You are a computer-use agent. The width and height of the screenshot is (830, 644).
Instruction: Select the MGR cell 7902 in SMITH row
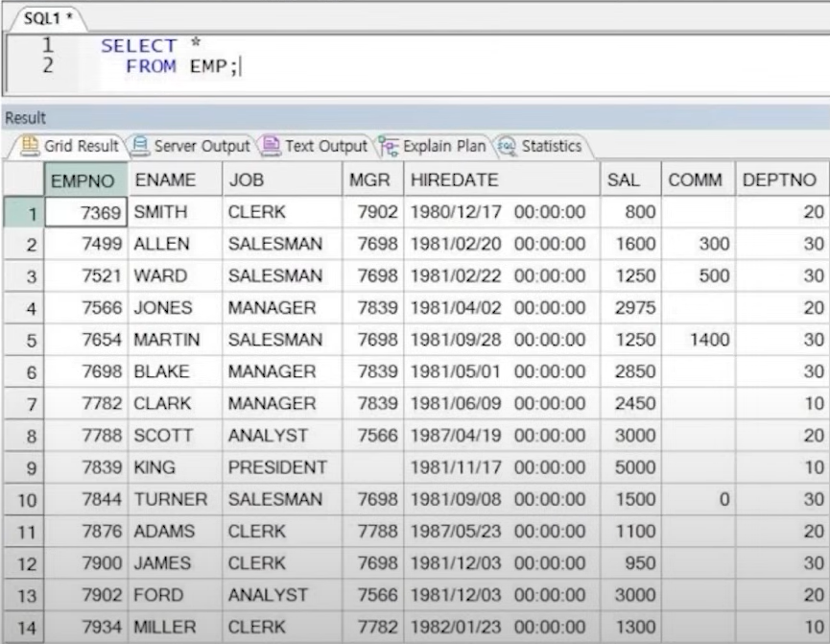tap(373, 212)
